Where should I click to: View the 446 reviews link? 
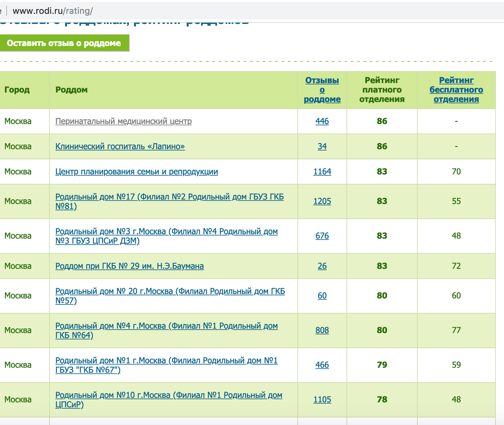[x=322, y=121]
